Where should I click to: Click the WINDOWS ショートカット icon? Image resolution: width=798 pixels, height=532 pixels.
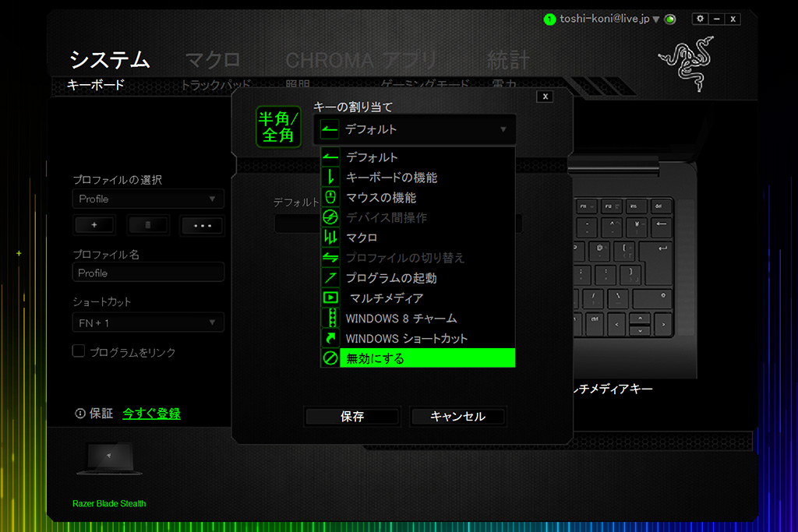click(x=330, y=338)
